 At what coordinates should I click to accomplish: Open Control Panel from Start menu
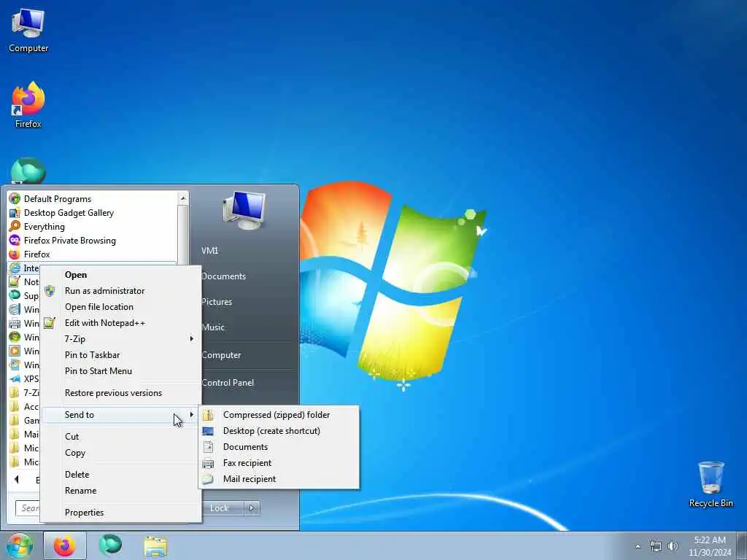click(228, 382)
